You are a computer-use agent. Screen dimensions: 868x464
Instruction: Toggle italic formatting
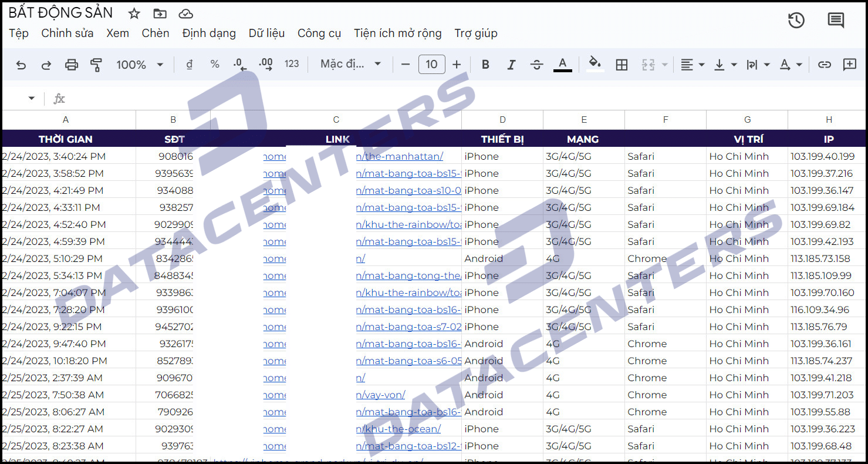coord(511,65)
